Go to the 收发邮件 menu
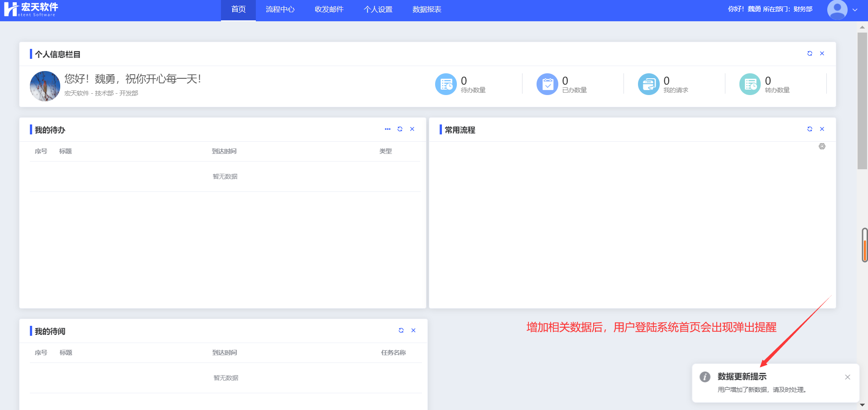This screenshot has width=868, height=410. (329, 10)
